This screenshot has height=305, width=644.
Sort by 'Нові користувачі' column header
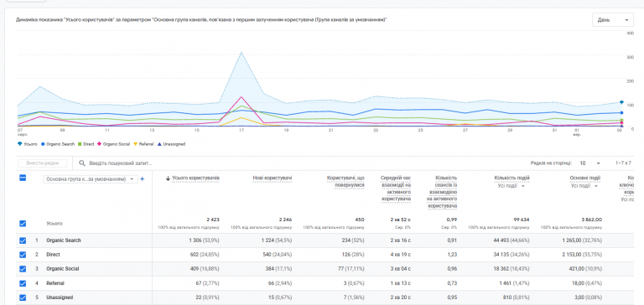tap(273, 178)
